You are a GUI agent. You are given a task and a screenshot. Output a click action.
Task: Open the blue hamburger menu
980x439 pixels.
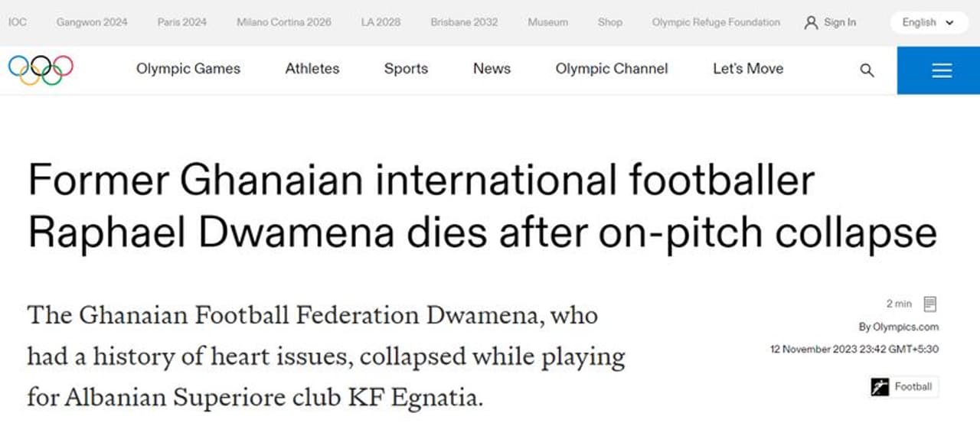tap(942, 70)
